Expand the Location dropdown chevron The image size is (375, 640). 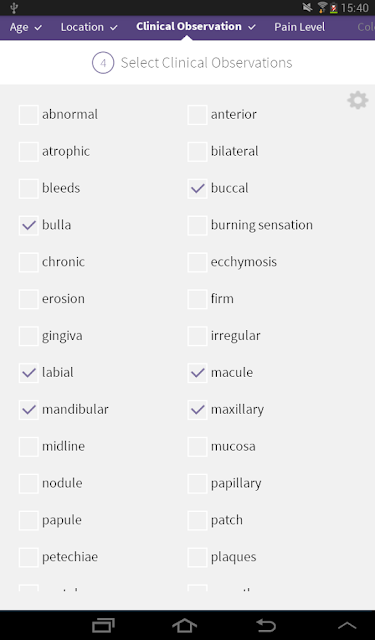tap(113, 28)
